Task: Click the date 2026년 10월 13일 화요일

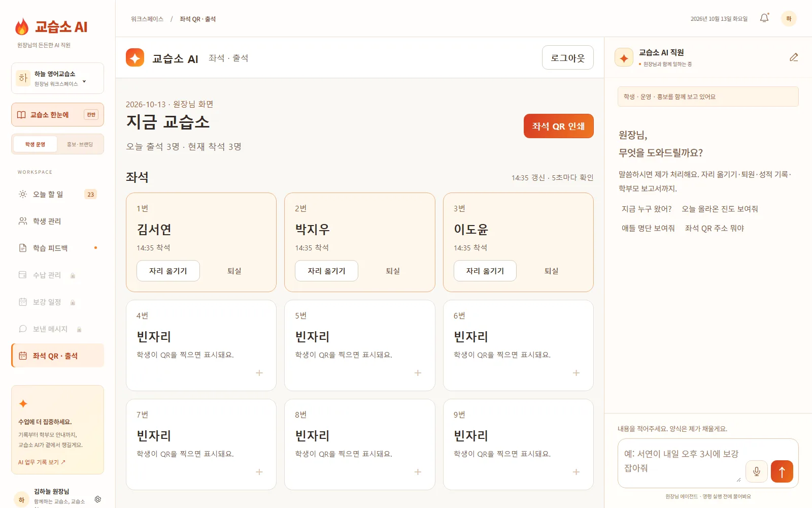Action: 719,19
